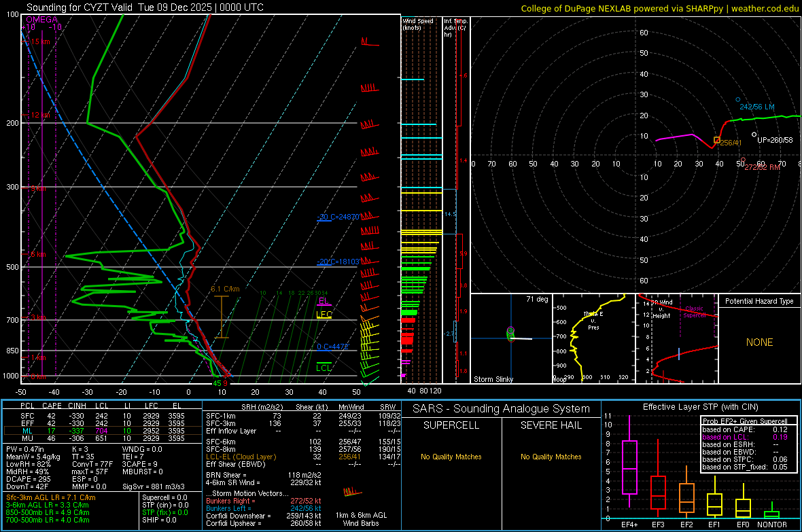Click the Storm Slinky caption
This screenshot has width=802, height=532.
click(x=493, y=379)
